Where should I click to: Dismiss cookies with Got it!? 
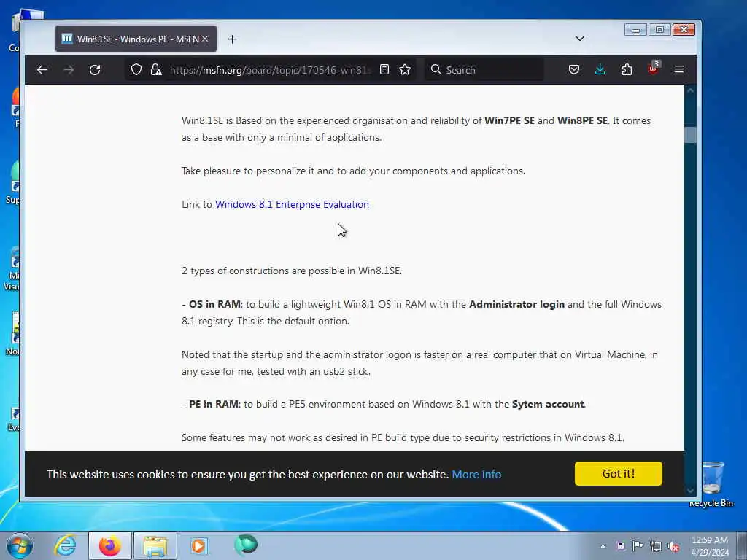point(619,474)
